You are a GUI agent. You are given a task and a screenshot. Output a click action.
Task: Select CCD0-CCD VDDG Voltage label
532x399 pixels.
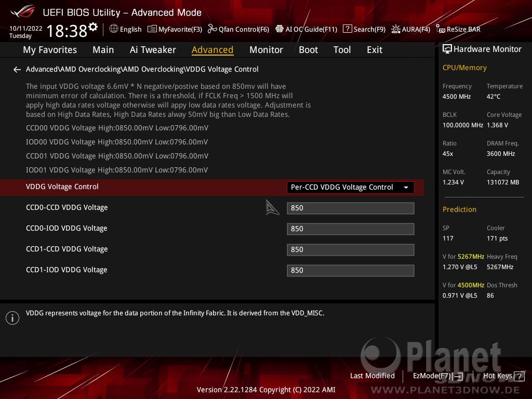point(67,207)
